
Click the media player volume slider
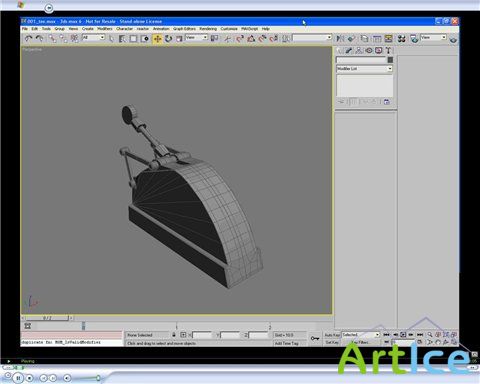pos(87,378)
